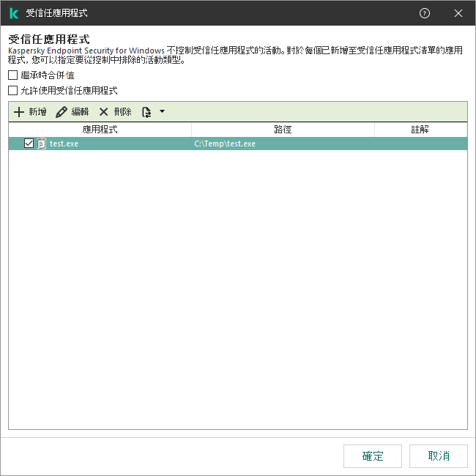Enable 繼承時合併值 checkbox
The width and height of the screenshot is (476, 476).
[12, 75]
